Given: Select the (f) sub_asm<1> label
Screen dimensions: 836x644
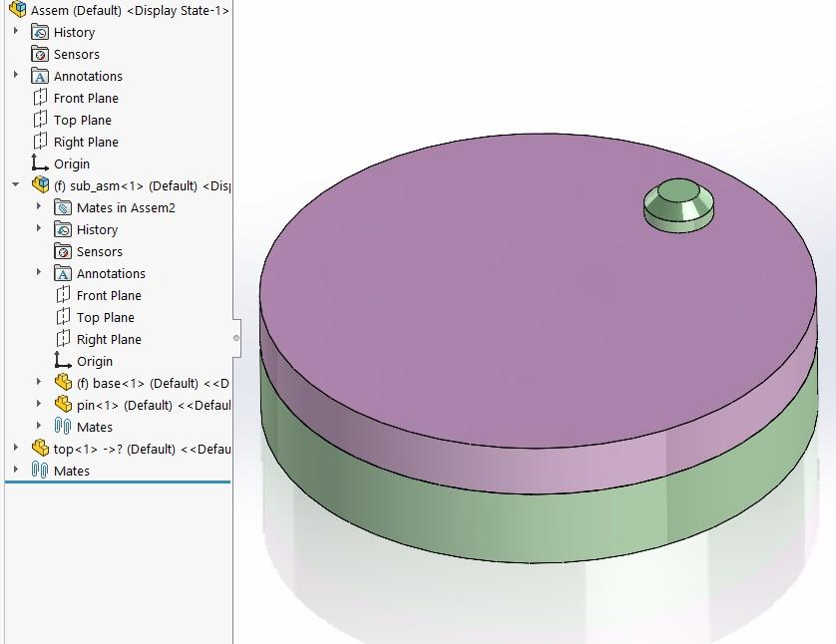Looking at the screenshot, I should 142,185.
